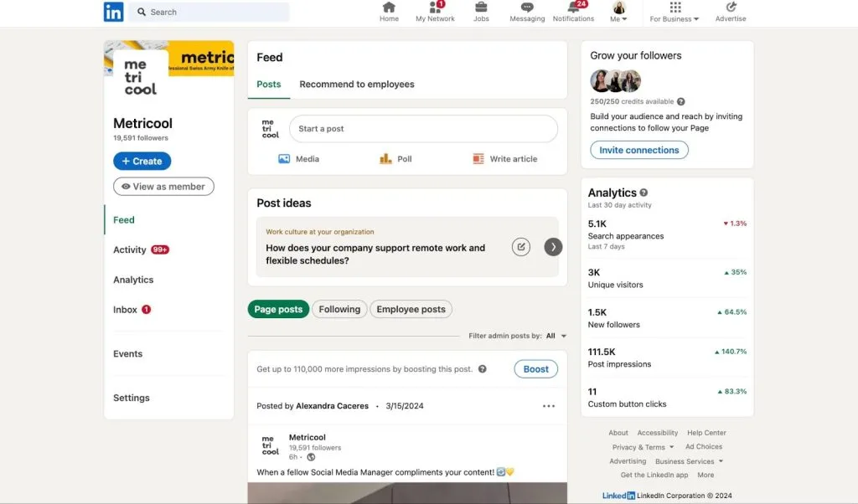Click the Media photo icon
The height and width of the screenshot is (504, 858).
284,159
